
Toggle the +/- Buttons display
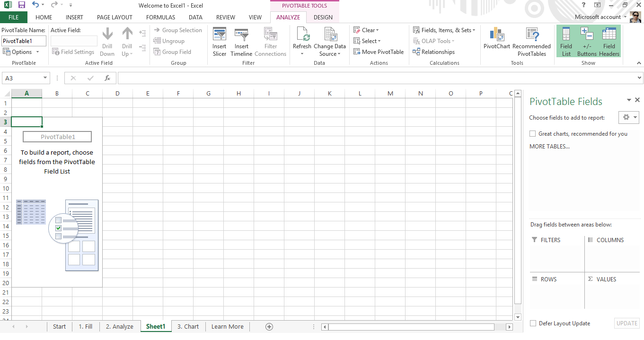[586, 41]
